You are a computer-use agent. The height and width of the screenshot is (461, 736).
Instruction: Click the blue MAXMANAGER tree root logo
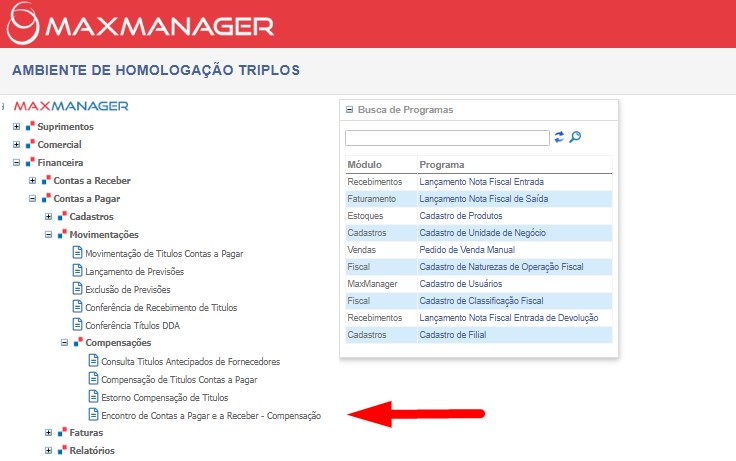(71, 106)
